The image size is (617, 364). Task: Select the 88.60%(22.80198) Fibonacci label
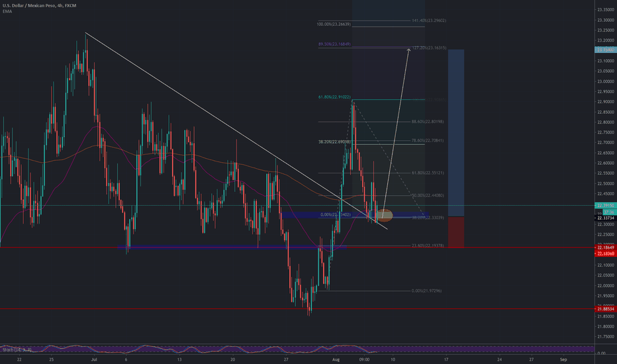coord(428,122)
